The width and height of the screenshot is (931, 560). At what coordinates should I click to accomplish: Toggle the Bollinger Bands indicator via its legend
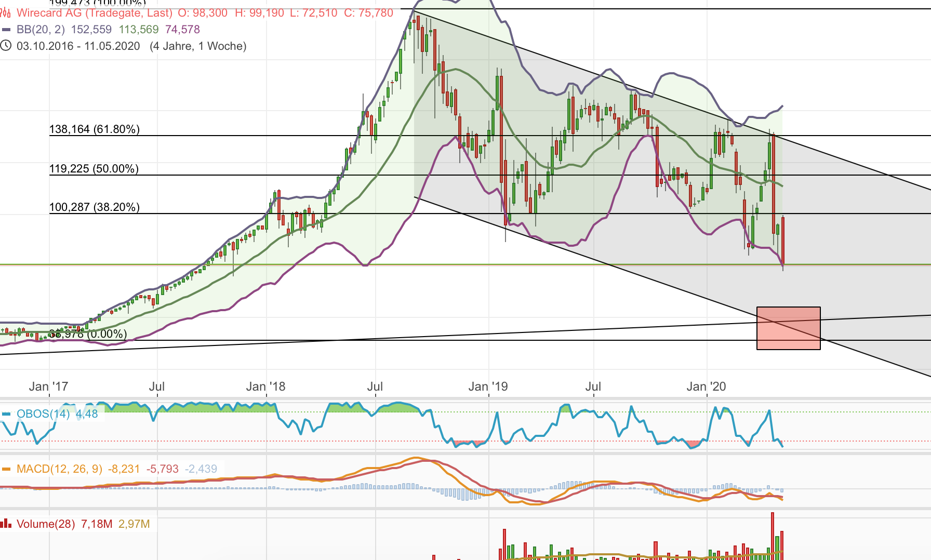tap(40, 30)
